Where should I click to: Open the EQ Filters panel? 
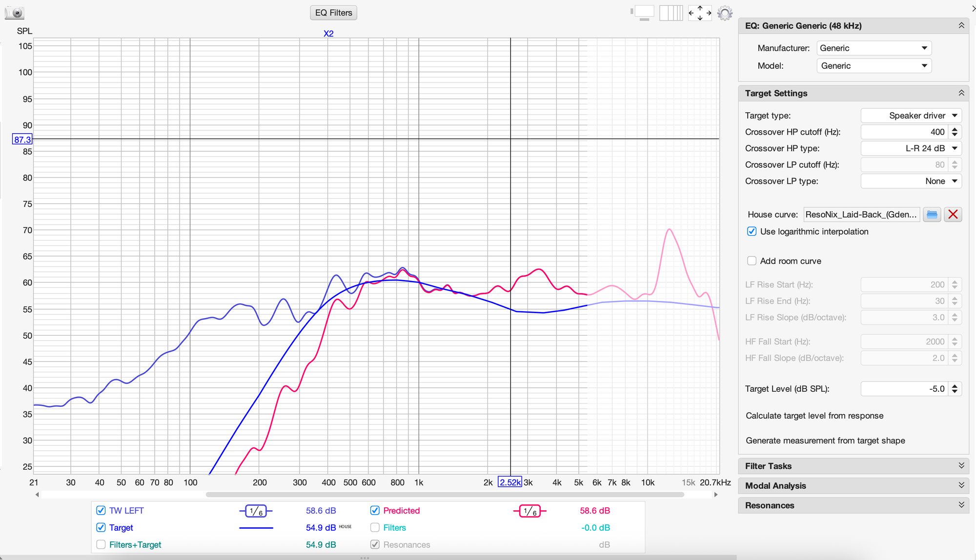[x=333, y=13]
